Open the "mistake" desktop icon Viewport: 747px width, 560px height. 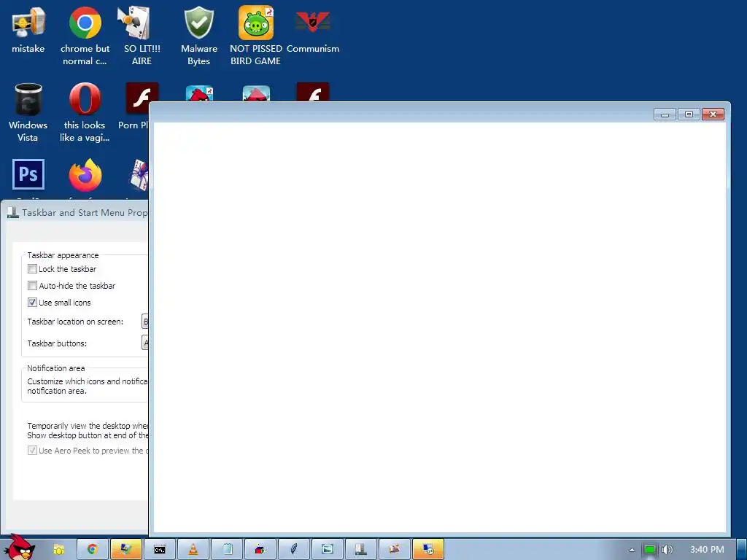pyautogui.click(x=28, y=29)
